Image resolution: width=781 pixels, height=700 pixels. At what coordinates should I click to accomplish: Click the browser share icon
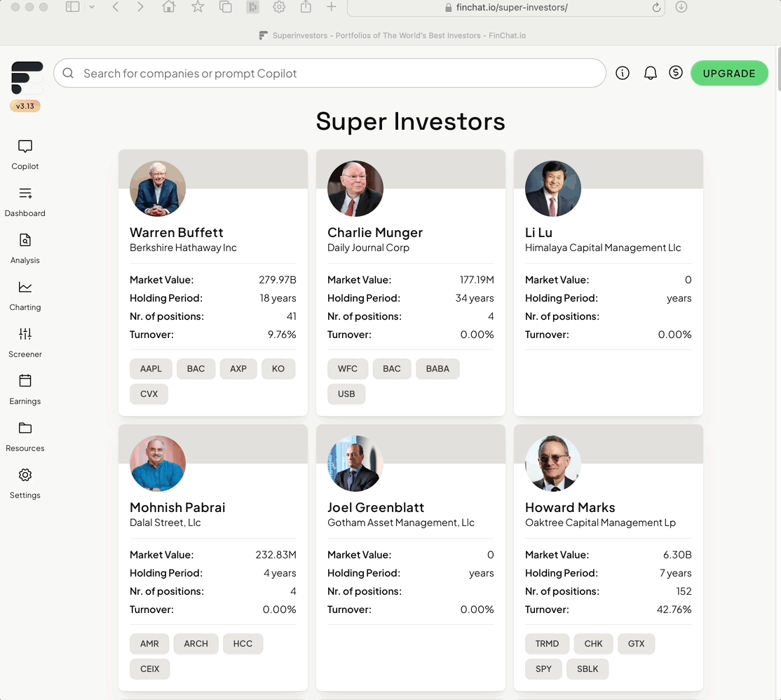tap(306, 6)
